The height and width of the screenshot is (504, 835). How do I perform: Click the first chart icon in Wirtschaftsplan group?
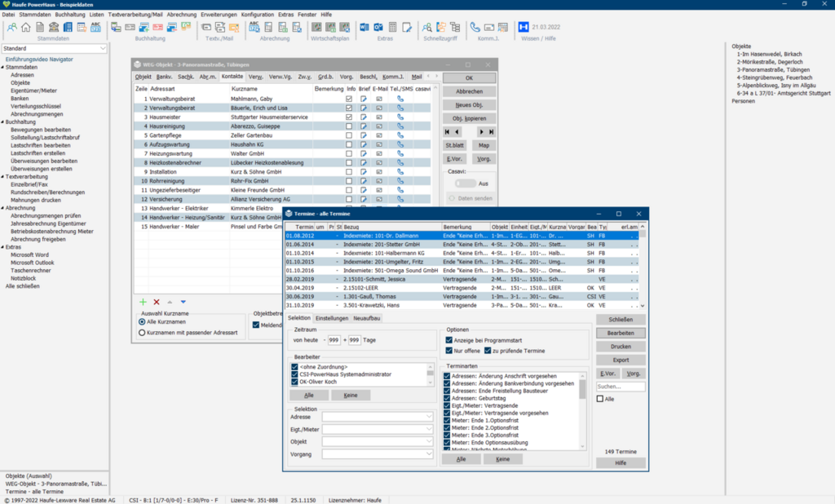317,27
